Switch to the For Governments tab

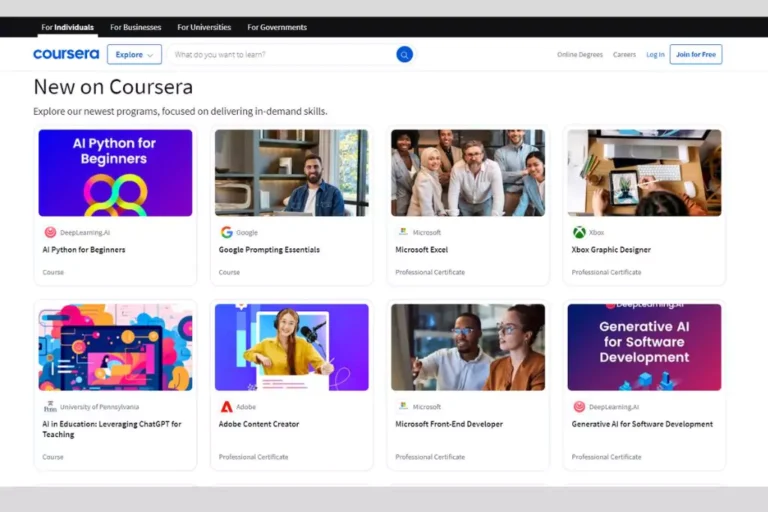click(277, 27)
